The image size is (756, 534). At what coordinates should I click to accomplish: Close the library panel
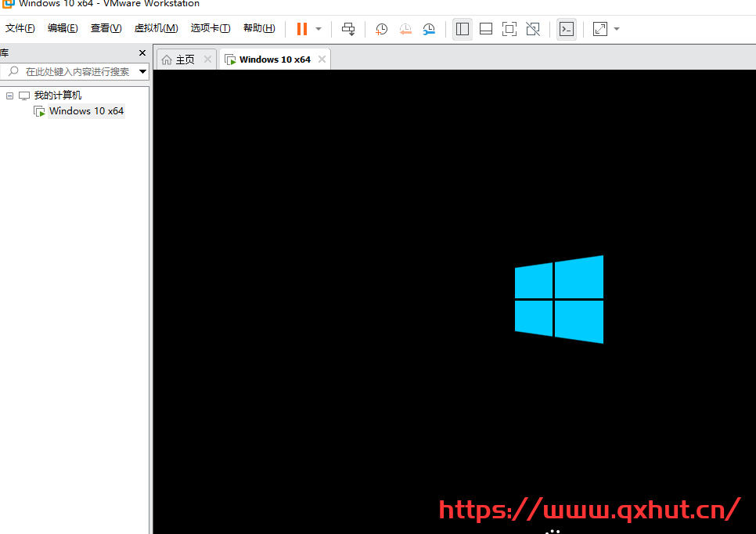click(x=142, y=53)
